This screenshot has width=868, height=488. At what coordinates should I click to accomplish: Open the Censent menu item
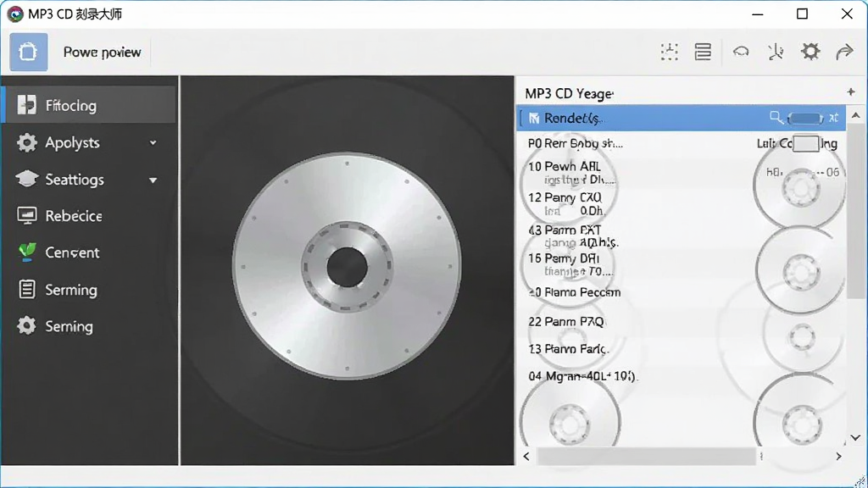(x=72, y=252)
